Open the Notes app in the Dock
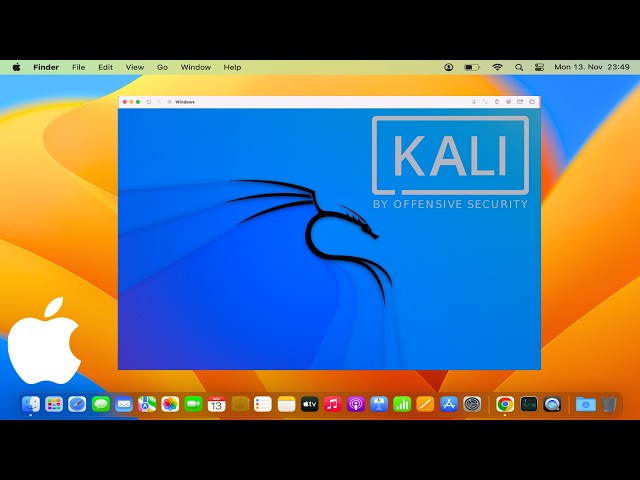640x480 pixels. point(286,404)
